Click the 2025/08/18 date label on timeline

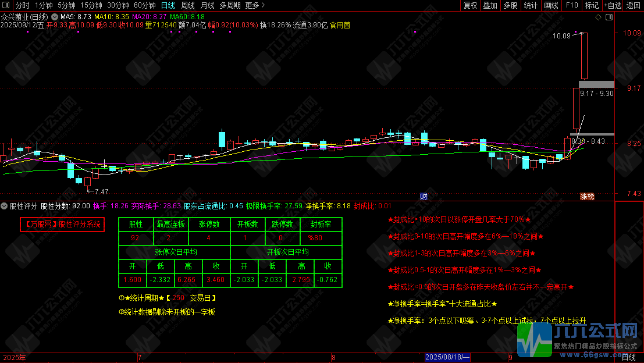pyautogui.click(x=447, y=357)
